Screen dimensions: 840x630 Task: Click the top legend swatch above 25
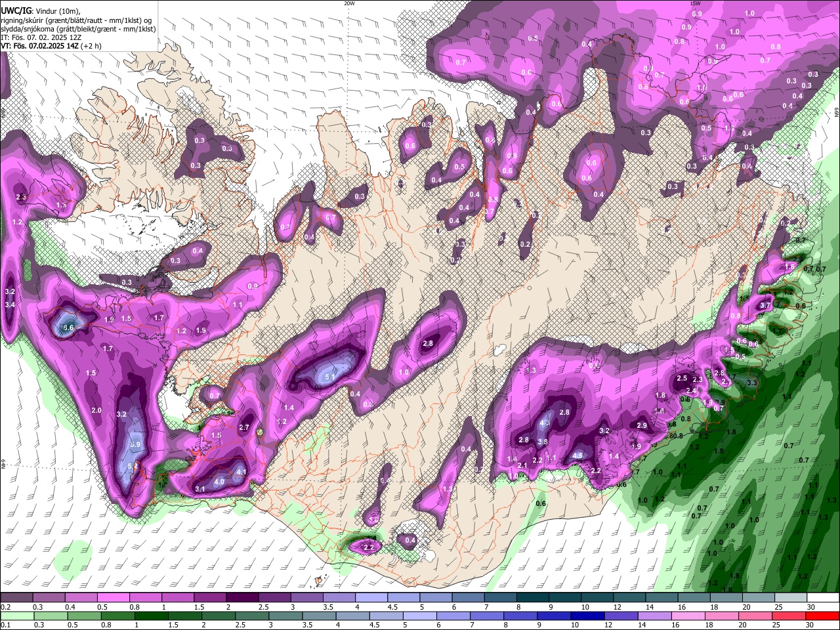click(x=790, y=598)
